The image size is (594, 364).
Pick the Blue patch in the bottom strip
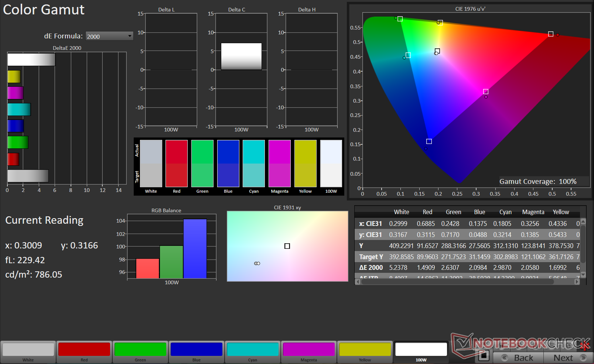click(x=197, y=350)
